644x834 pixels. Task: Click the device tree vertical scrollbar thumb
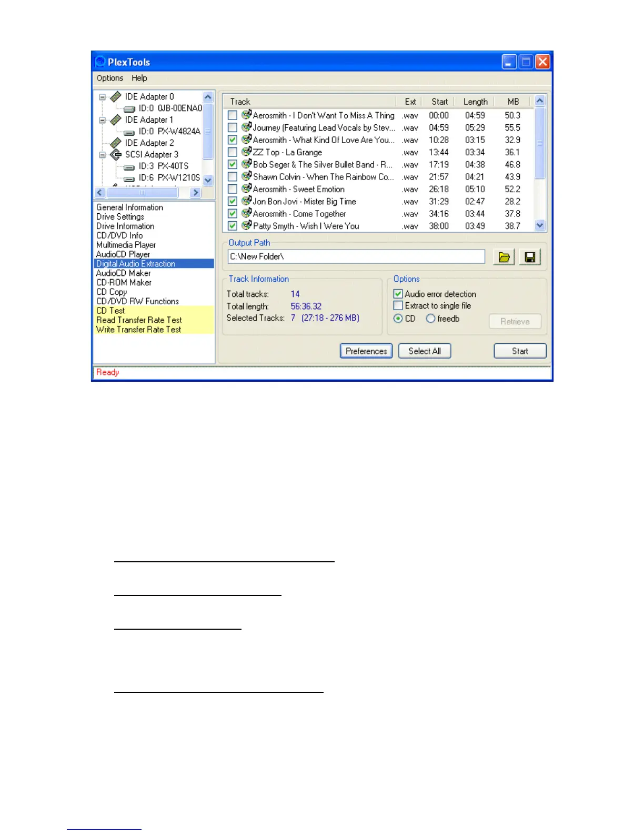(x=208, y=131)
